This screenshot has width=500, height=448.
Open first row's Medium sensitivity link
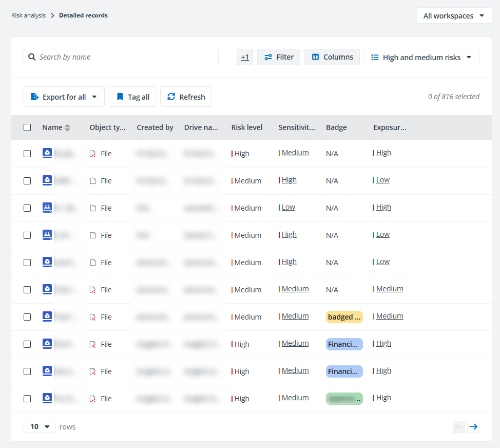[x=295, y=153]
